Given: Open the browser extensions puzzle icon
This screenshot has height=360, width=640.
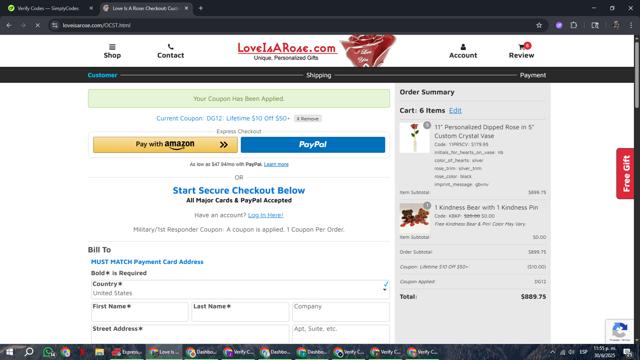Looking at the screenshot, I should click(x=573, y=25).
